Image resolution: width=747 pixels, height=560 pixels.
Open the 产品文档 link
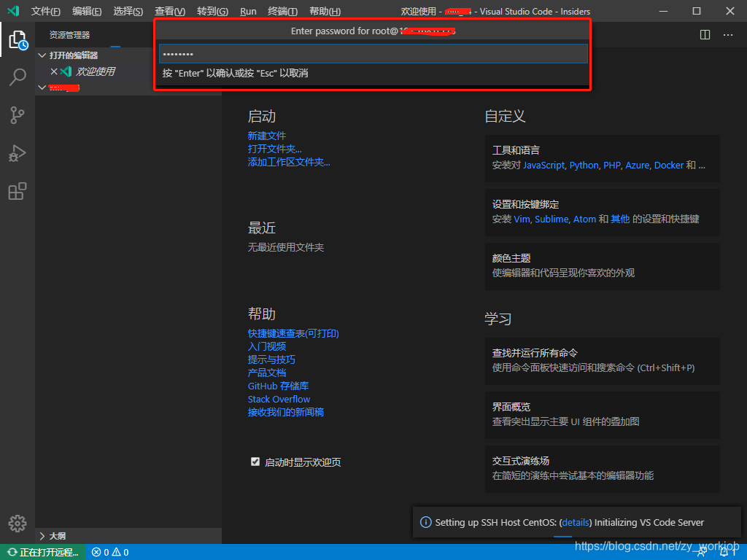click(x=267, y=373)
